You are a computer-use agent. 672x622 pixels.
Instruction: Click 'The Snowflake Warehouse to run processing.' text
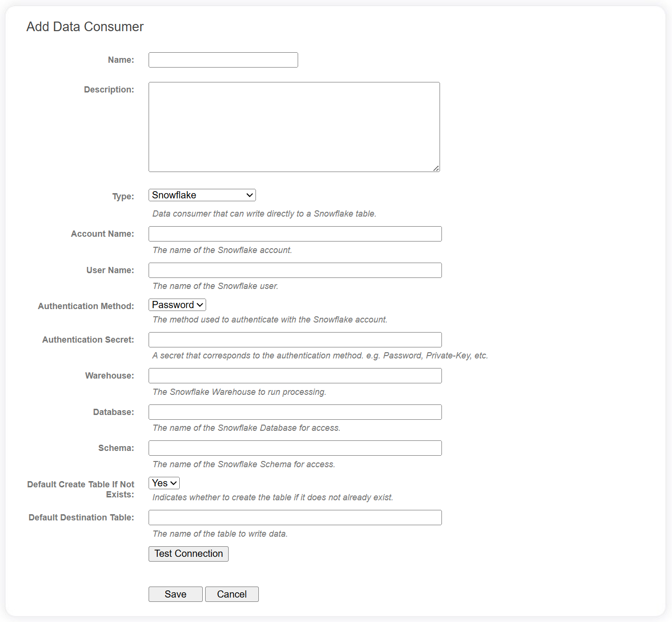(239, 392)
